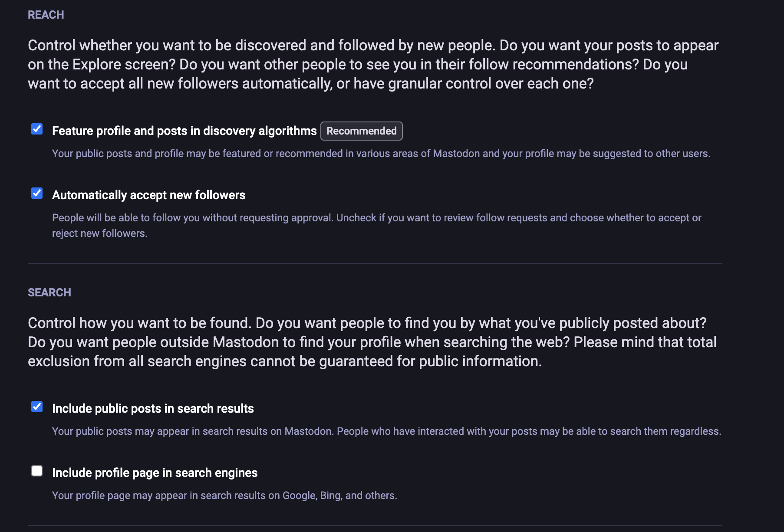This screenshot has height=532, width=784.
Task: Click the 'Feature profile and posts' label text
Action: [x=184, y=131]
